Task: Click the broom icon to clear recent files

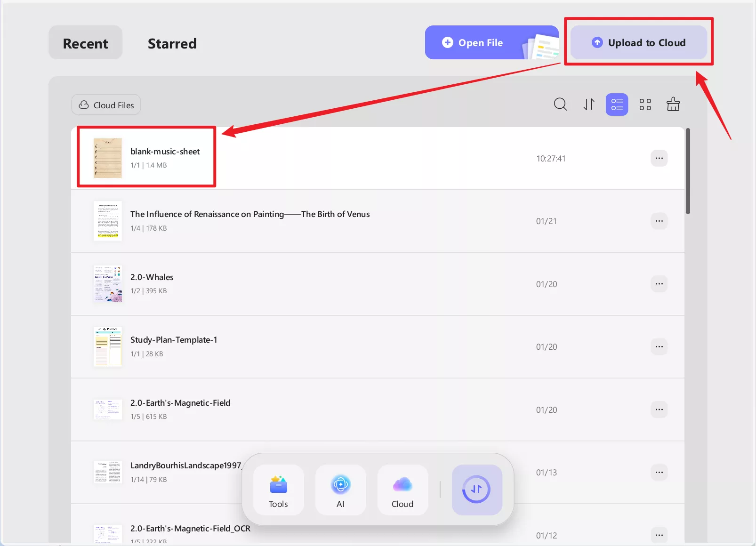Action: coord(673,104)
